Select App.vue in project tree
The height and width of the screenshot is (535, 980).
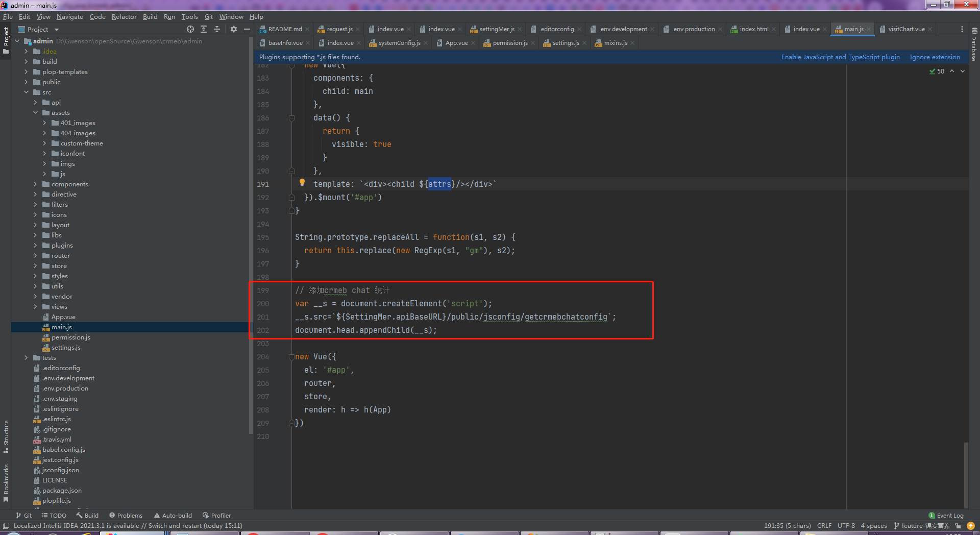63,317
